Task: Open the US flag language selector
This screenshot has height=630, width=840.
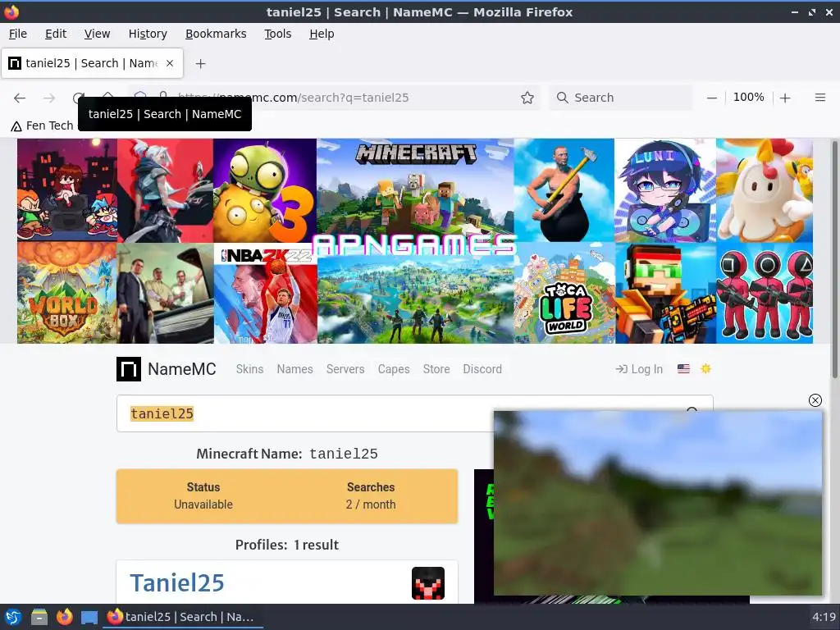Action: (683, 368)
